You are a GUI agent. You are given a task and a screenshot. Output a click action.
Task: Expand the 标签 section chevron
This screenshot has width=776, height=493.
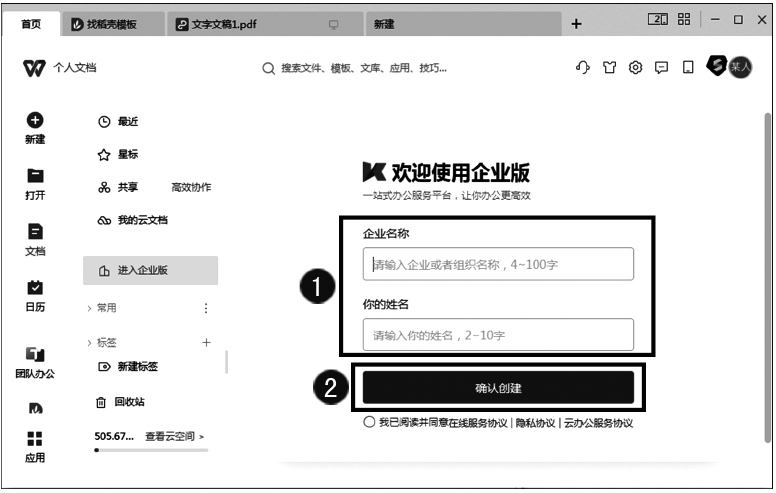tap(89, 342)
